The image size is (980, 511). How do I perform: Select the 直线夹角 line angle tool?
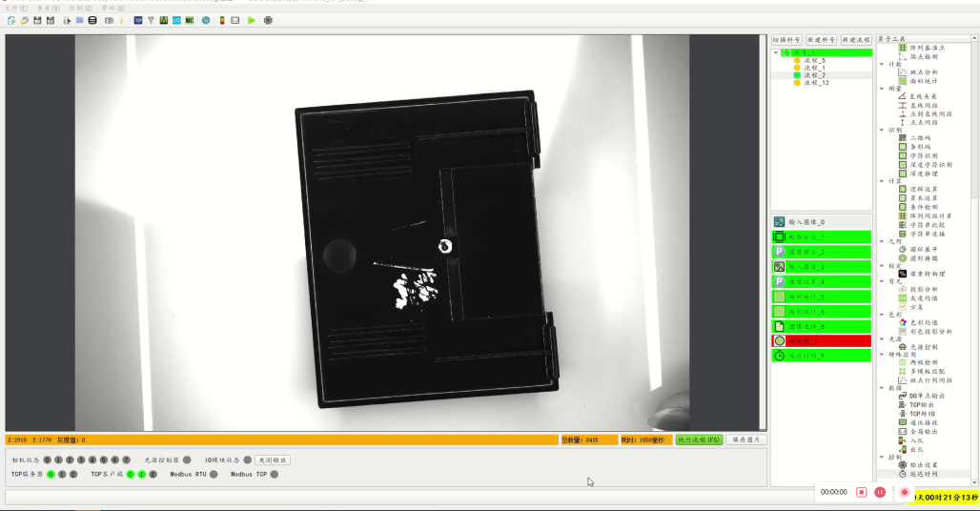coord(918,96)
